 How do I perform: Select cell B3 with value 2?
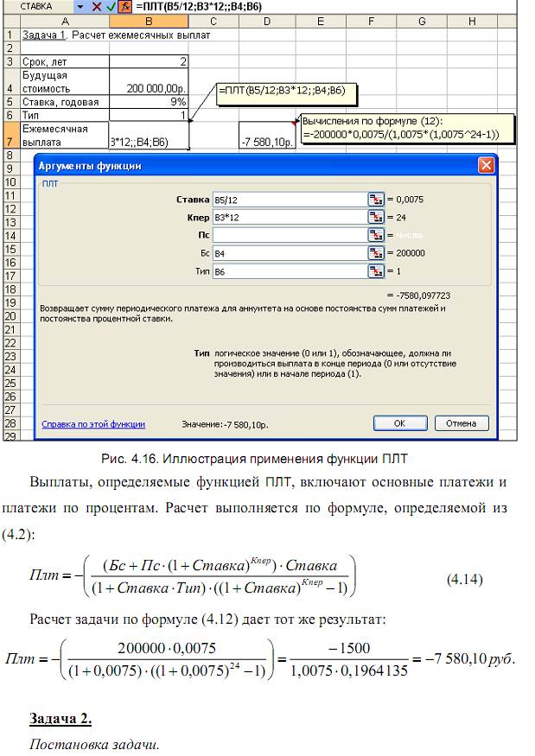pyautogui.click(x=149, y=61)
